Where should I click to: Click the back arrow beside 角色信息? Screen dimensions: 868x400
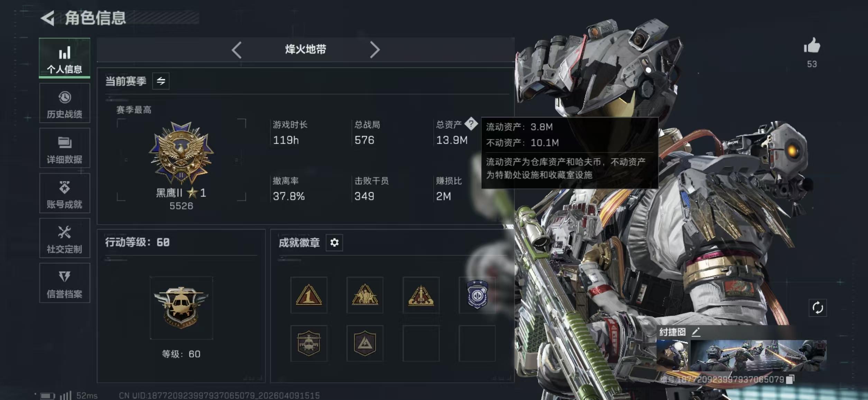pos(48,18)
